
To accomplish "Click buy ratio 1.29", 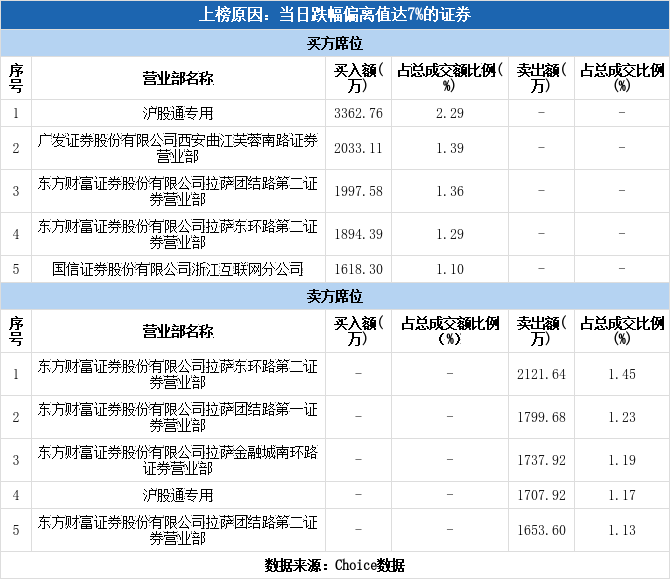I will 450,234.
